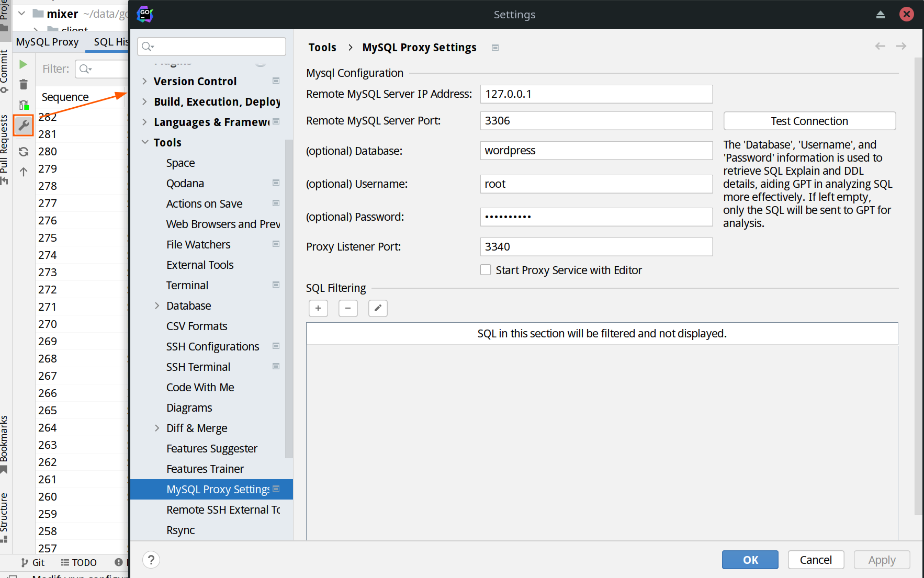The width and height of the screenshot is (924, 578).
Task: Click the magnifier icon in the Filter field
Action: point(85,69)
